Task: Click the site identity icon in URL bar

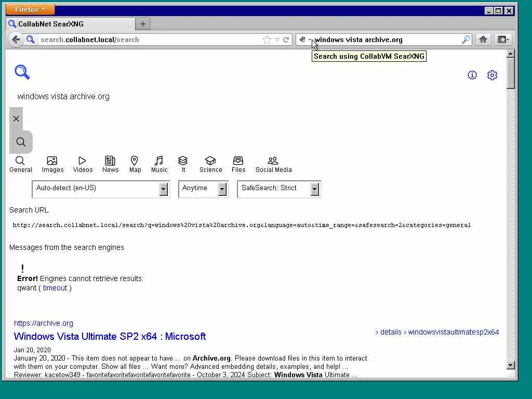Action: [31, 39]
